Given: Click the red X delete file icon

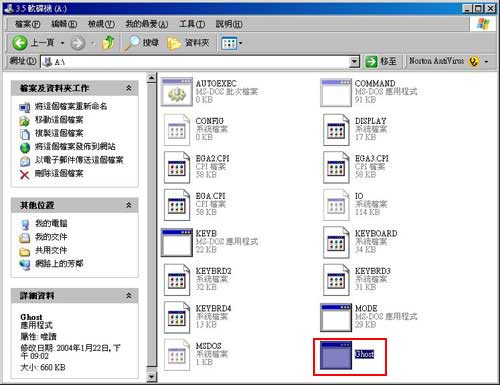Looking at the screenshot, I should click(x=25, y=174).
